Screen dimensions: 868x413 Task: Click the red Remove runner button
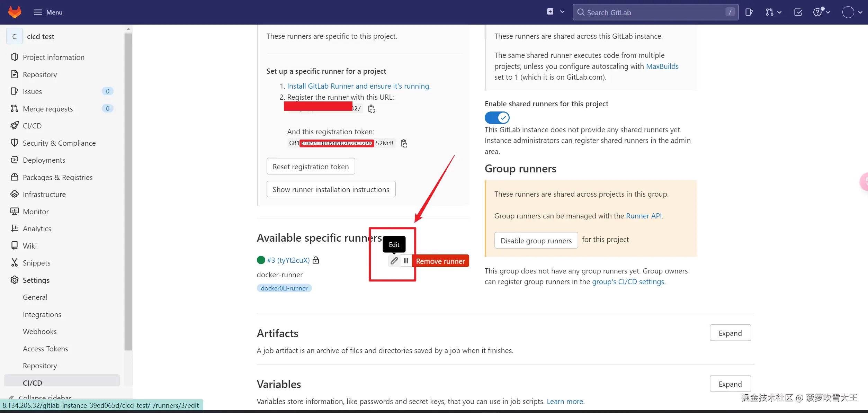(440, 261)
